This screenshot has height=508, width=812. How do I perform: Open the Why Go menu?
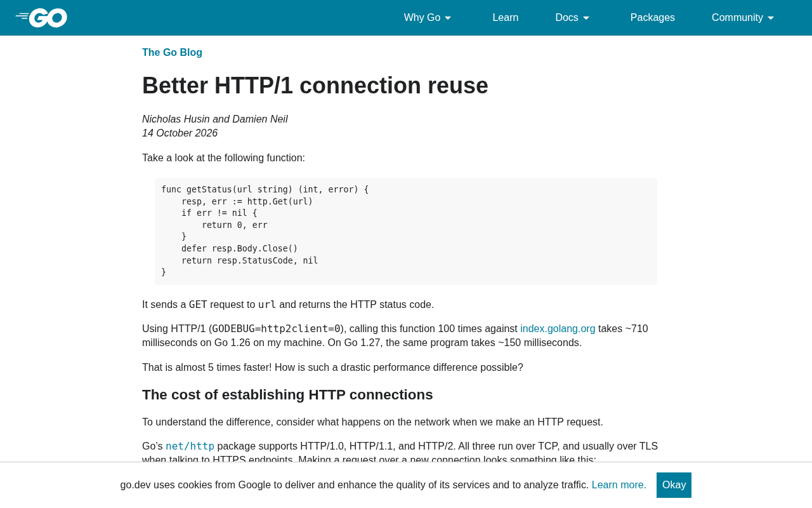pyautogui.click(x=428, y=18)
